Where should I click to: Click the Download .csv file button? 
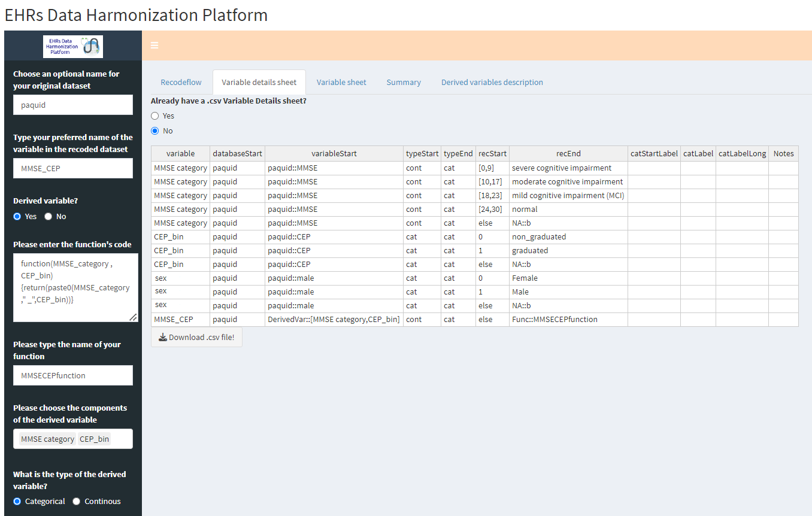(x=196, y=337)
